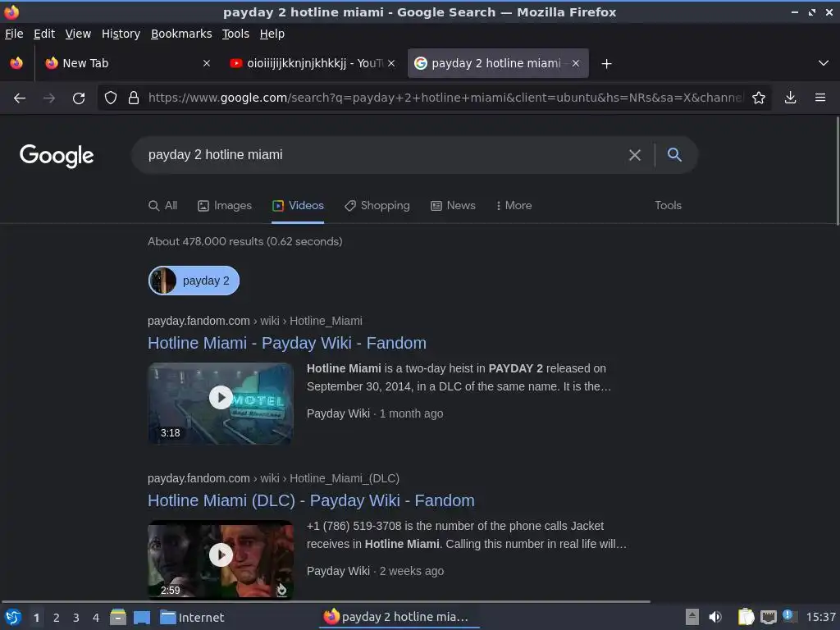Open the Bookmarks menu
The image size is (840, 630).
(181, 34)
